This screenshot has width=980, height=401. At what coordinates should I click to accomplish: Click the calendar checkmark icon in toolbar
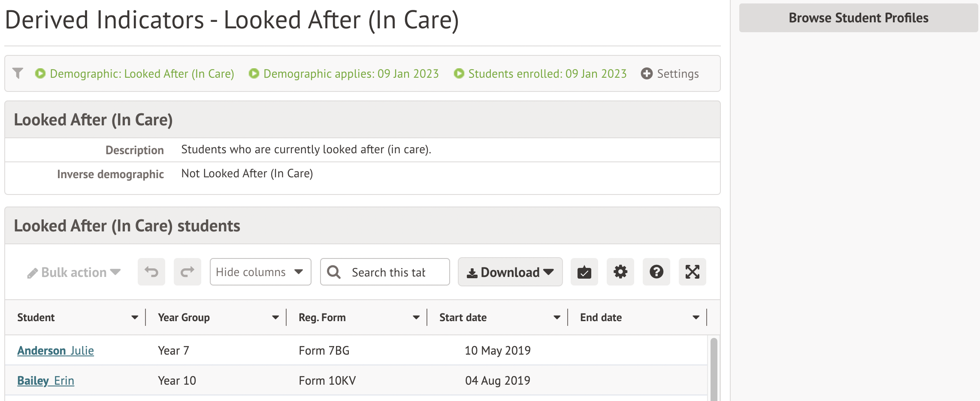tap(584, 272)
